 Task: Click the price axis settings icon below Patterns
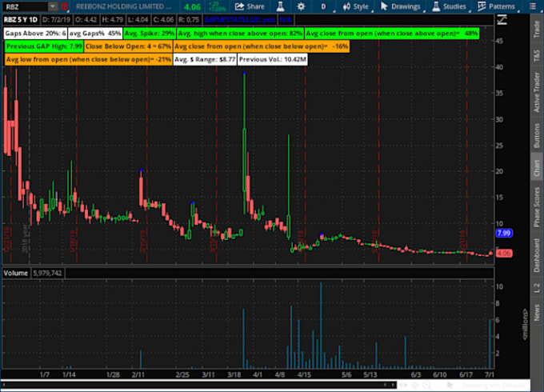coord(502,20)
